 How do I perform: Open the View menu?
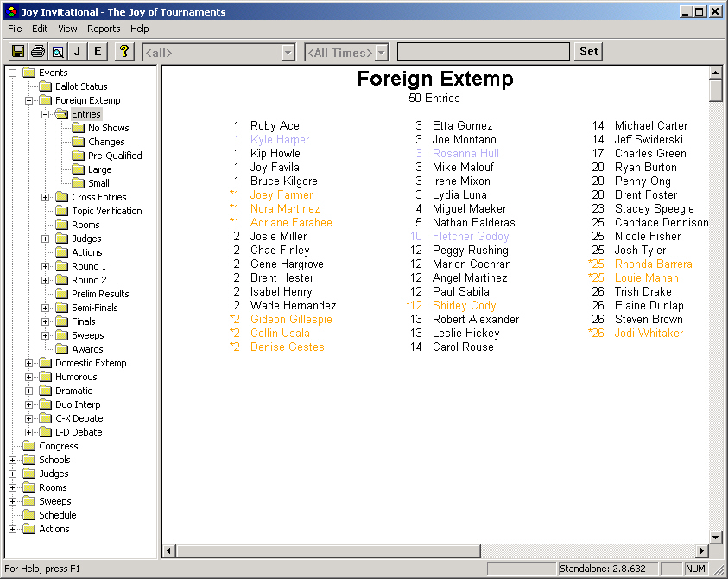point(66,29)
